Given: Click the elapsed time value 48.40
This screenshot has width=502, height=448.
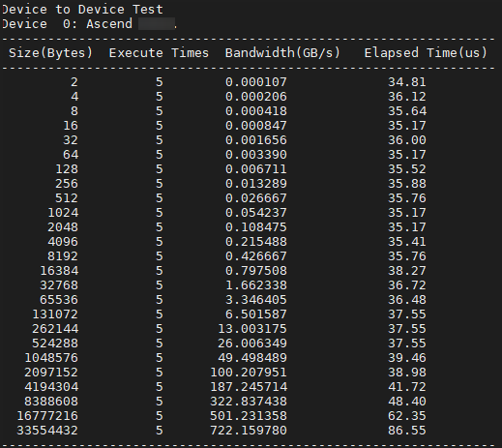Looking at the screenshot, I should tap(407, 402).
